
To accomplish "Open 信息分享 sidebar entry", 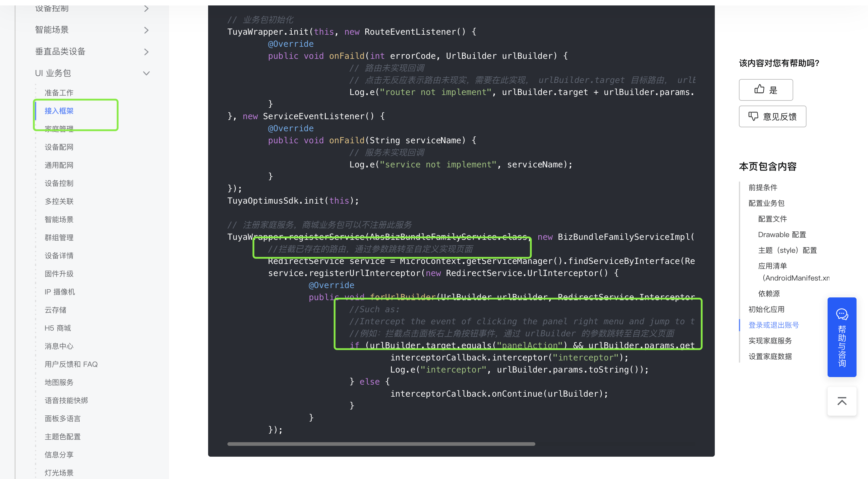I will point(59,455).
